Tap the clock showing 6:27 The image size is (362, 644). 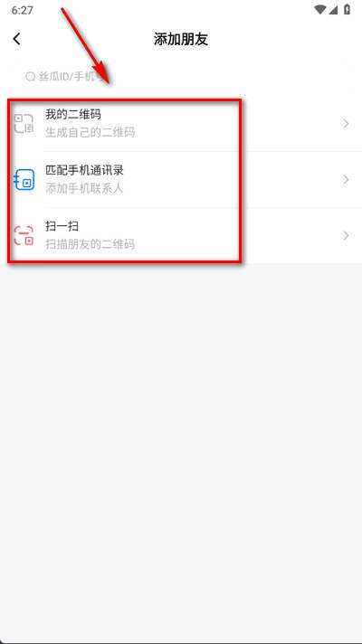coord(23,10)
